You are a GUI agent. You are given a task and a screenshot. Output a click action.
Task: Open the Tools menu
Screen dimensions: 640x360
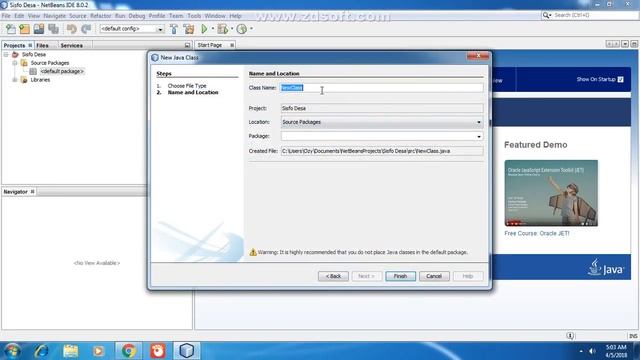194,16
